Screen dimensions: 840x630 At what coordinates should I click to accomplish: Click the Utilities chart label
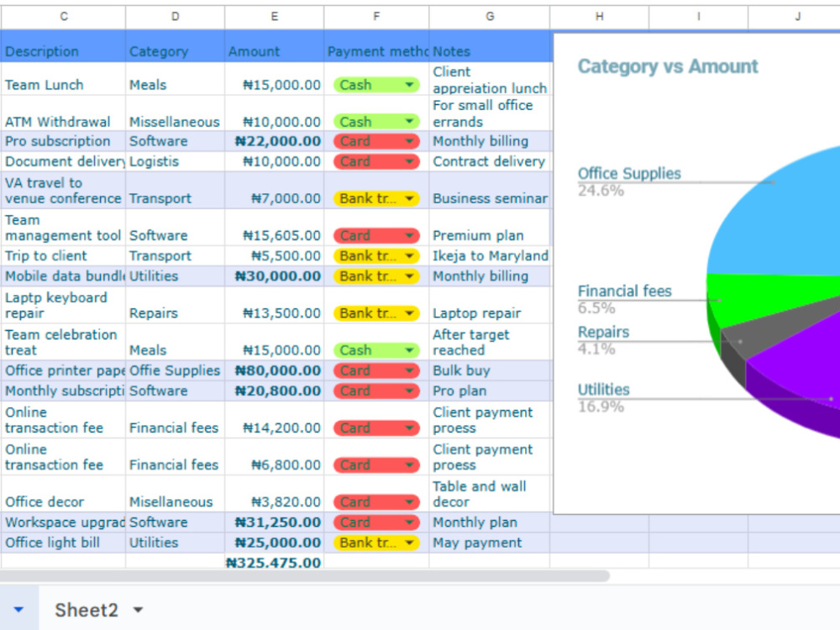[x=603, y=390]
